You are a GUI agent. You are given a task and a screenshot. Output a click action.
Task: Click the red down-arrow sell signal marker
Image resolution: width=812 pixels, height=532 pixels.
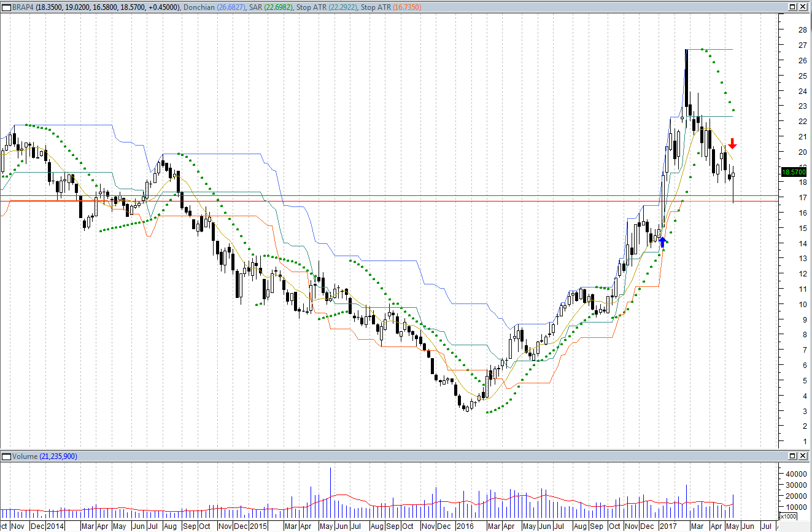732,144
